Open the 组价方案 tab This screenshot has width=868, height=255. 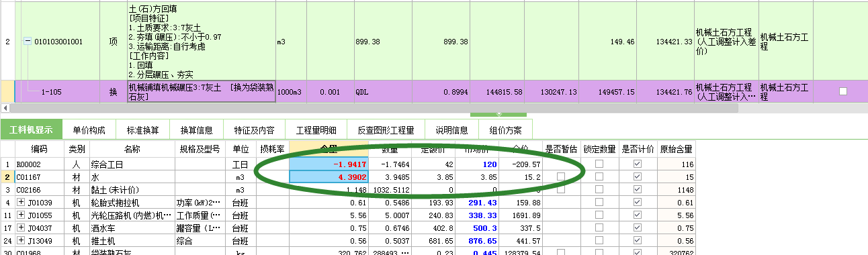click(x=505, y=130)
